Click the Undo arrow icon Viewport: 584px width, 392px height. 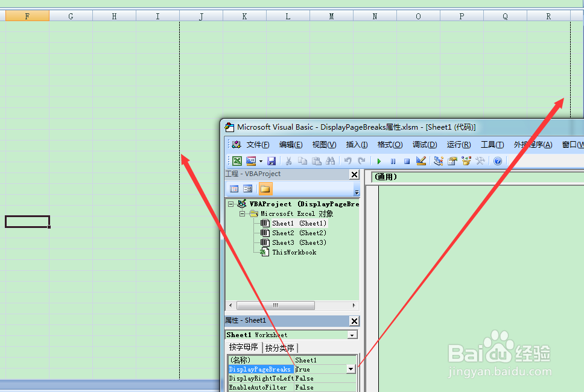(x=348, y=161)
